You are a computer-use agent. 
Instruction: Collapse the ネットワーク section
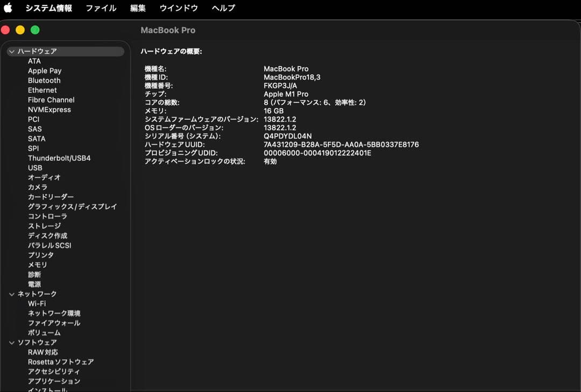(12, 294)
